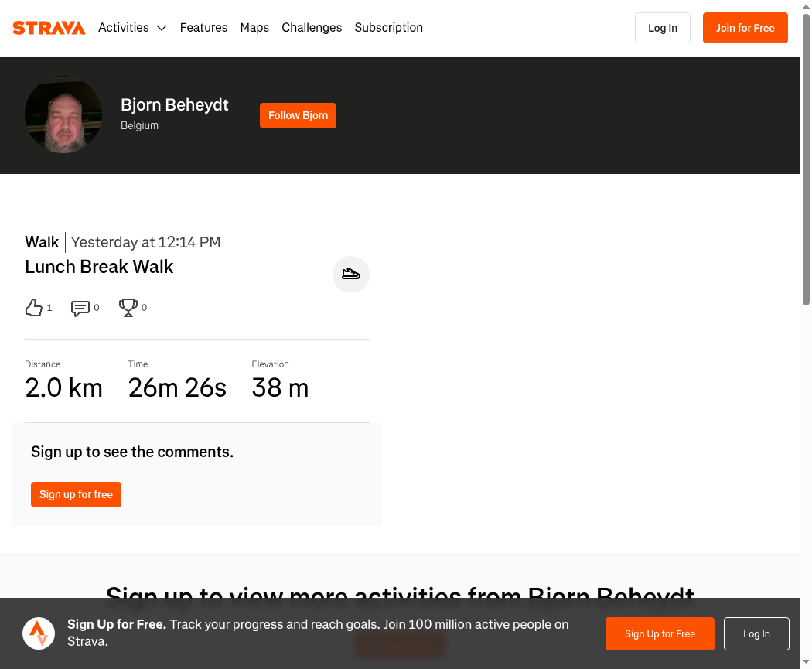Screen dimensions: 812x669
Task: View achievements via the trophy icon
Action: [128, 308]
